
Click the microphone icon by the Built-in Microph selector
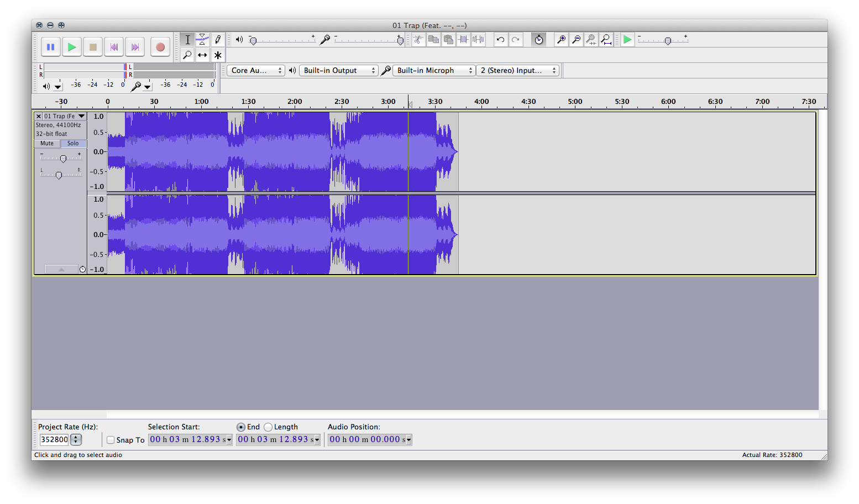point(386,70)
